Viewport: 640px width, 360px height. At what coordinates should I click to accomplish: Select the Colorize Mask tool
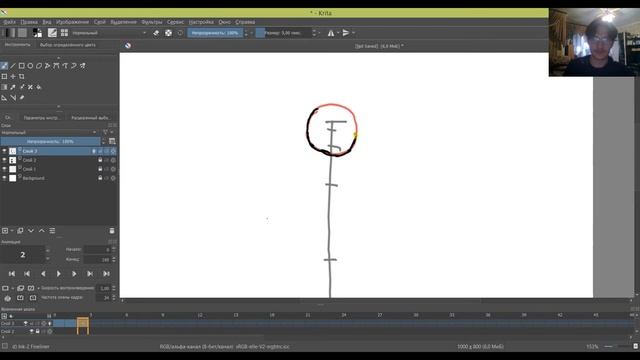point(22,87)
